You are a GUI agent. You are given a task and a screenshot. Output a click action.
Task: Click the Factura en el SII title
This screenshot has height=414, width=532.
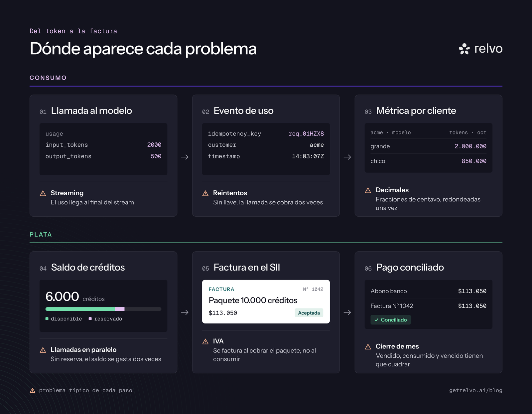(247, 268)
